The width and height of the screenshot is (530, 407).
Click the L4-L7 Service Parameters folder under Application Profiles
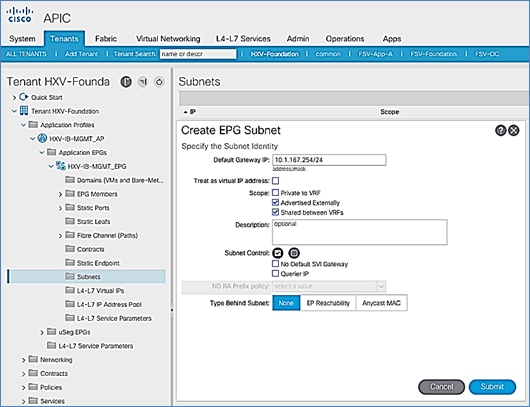pos(51,345)
